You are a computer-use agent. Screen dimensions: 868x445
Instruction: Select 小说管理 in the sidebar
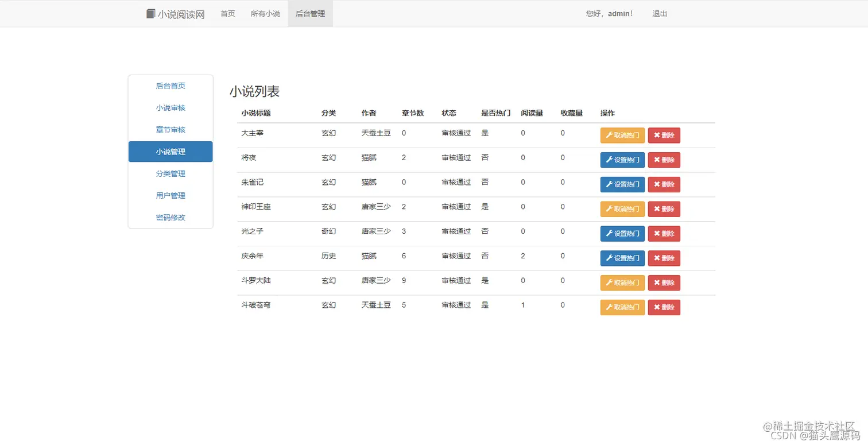pos(170,152)
